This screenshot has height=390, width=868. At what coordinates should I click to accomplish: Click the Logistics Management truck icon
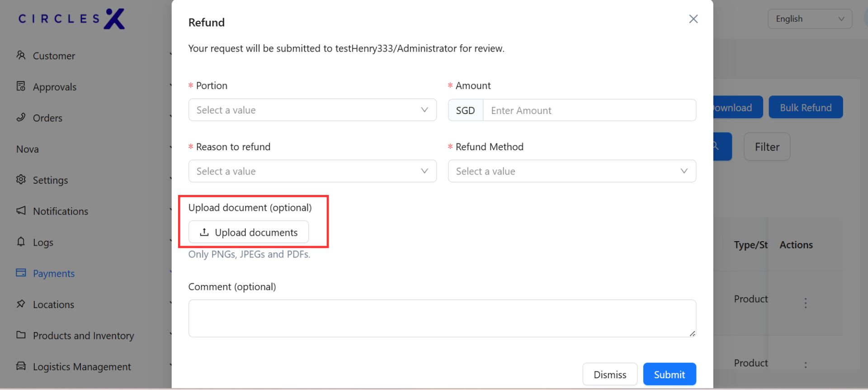21,366
